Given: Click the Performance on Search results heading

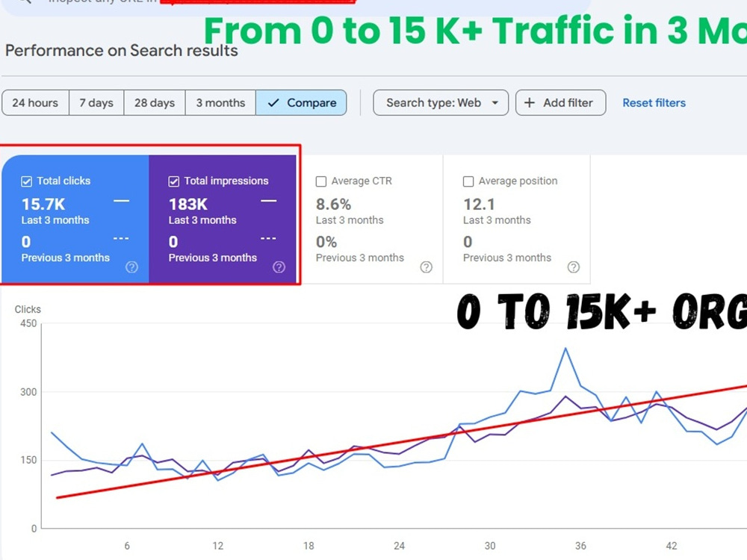Looking at the screenshot, I should 122,51.
